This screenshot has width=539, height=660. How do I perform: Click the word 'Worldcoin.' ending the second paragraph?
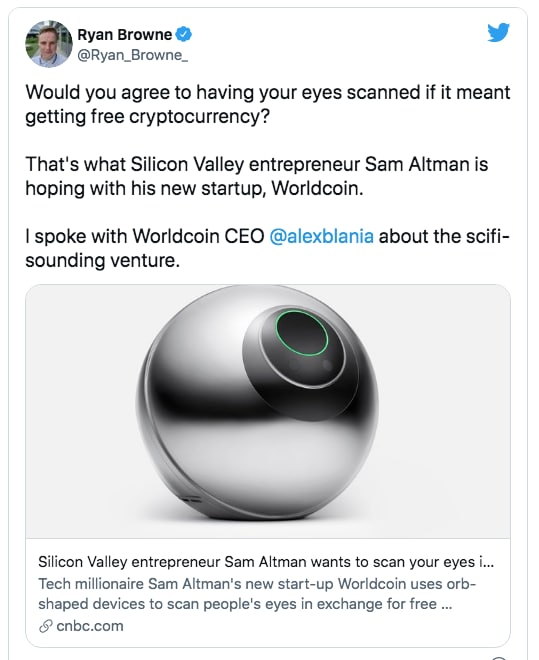pyautogui.click(x=317, y=188)
